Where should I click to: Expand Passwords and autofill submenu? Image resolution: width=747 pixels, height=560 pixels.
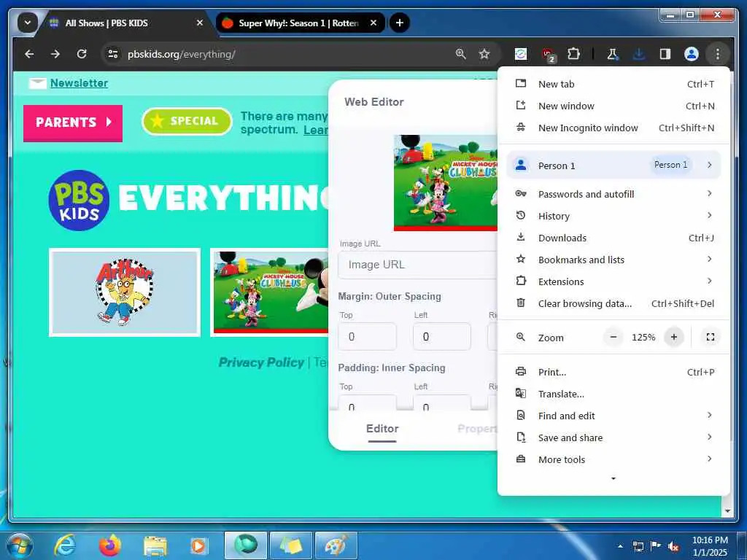pos(614,194)
